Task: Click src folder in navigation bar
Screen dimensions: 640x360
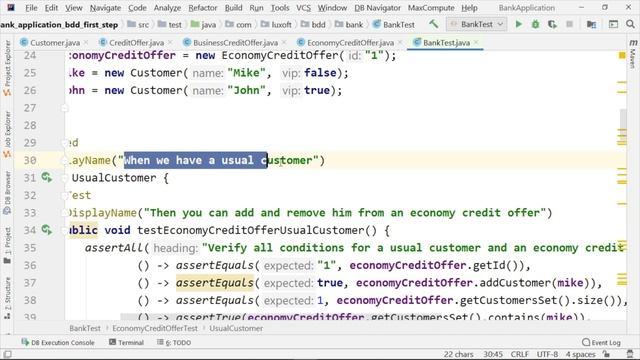Action: coord(138,24)
